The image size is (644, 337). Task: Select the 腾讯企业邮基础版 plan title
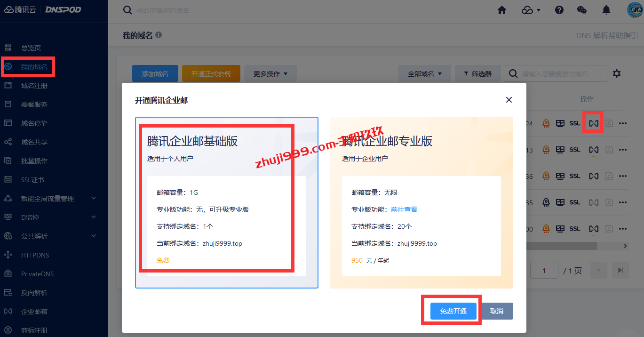pyautogui.click(x=192, y=141)
